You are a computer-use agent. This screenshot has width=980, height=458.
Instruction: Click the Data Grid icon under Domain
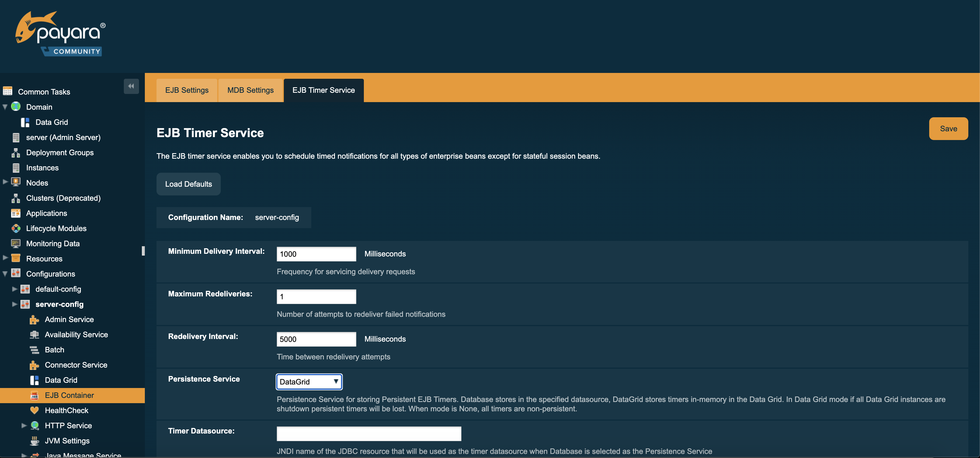pyautogui.click(x=25, y=122)
